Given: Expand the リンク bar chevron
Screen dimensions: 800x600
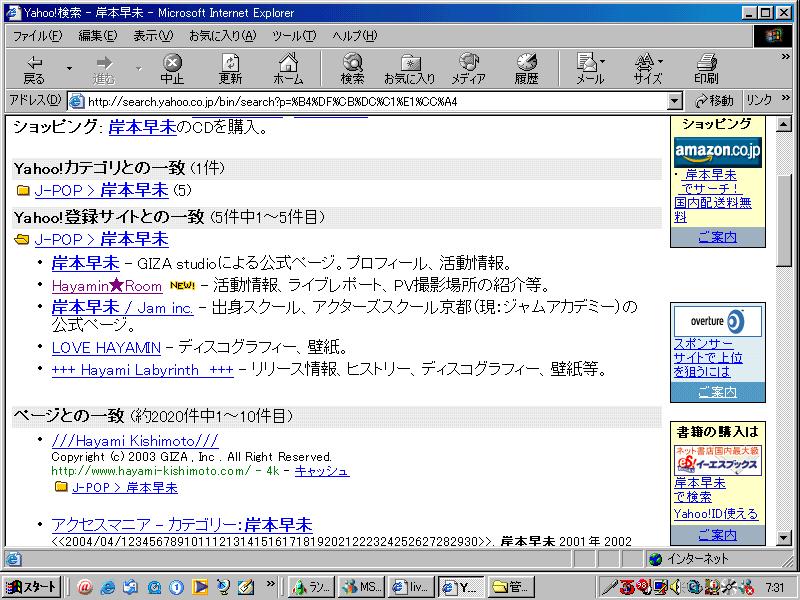Looking at the screenshot, I should click(786, 97).
